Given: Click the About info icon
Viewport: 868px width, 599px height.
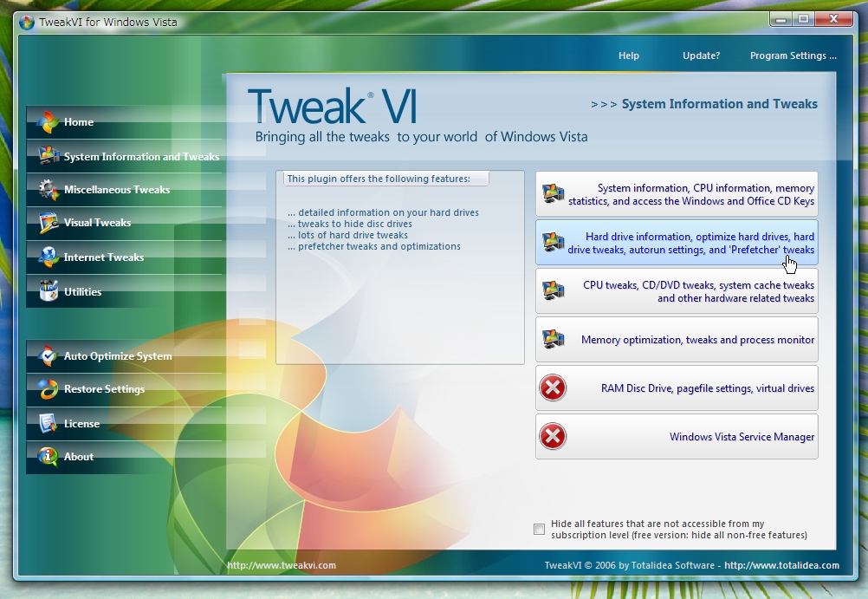Looking at the screenshot, I should point(48,457).
